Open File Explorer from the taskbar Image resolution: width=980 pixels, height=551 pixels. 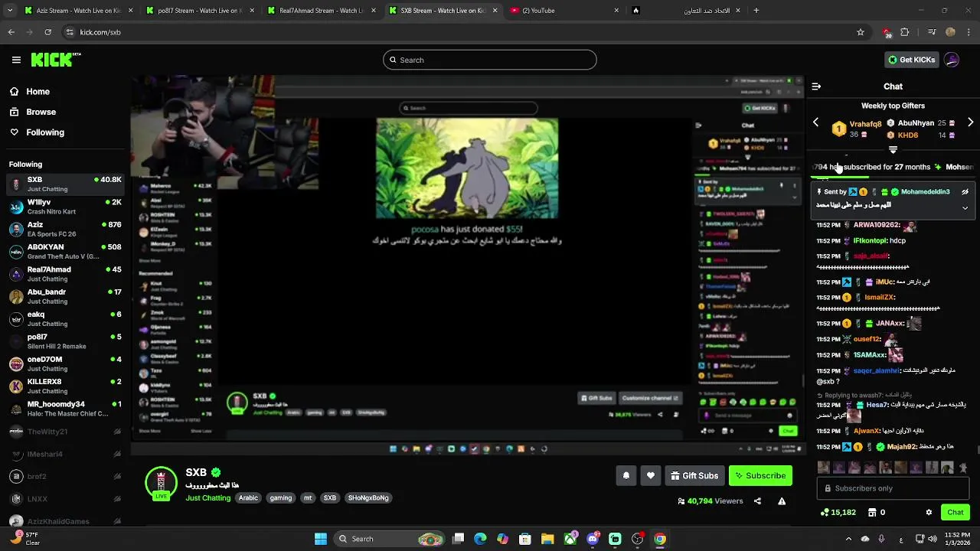coord(547,539)
